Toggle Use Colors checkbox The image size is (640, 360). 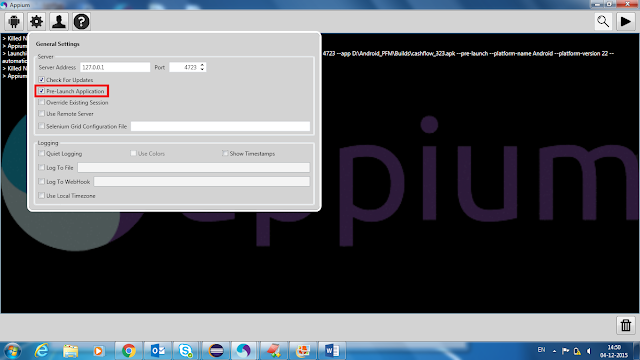[133, 153]
